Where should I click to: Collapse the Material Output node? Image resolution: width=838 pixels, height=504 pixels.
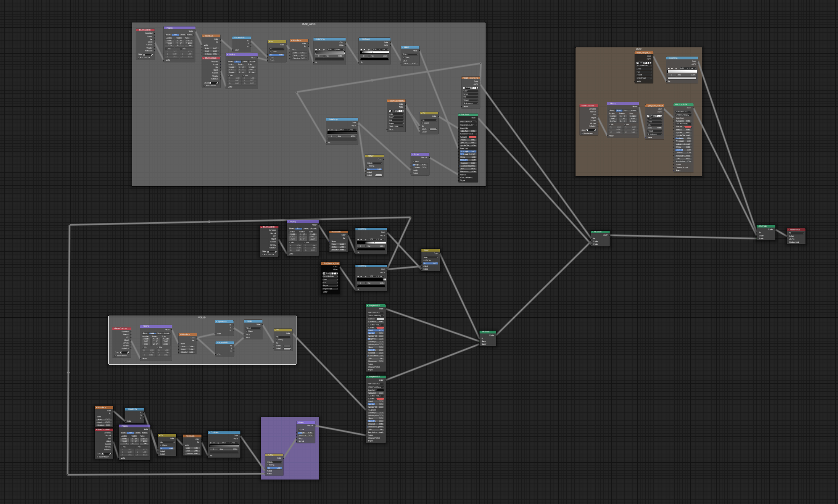[789, 230]
